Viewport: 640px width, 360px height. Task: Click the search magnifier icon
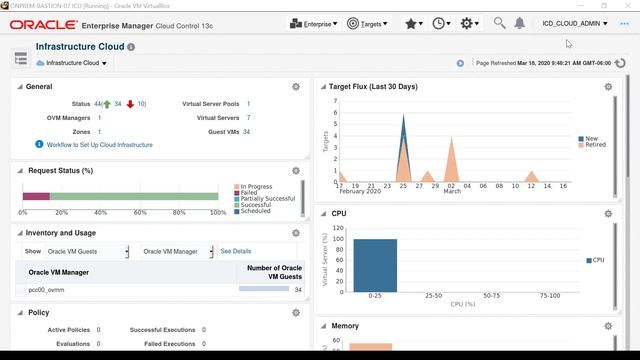(x=499, y=23)
